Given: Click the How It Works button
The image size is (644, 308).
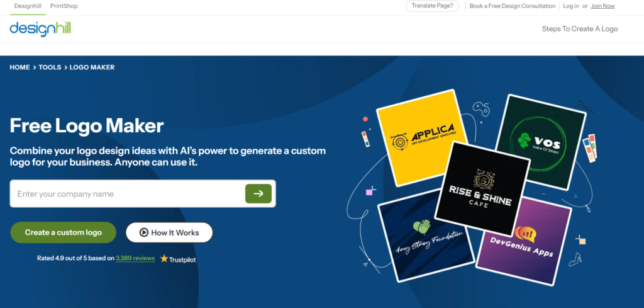Looking at the screenshot, I should pyautogui.click(x=169, y=232).
